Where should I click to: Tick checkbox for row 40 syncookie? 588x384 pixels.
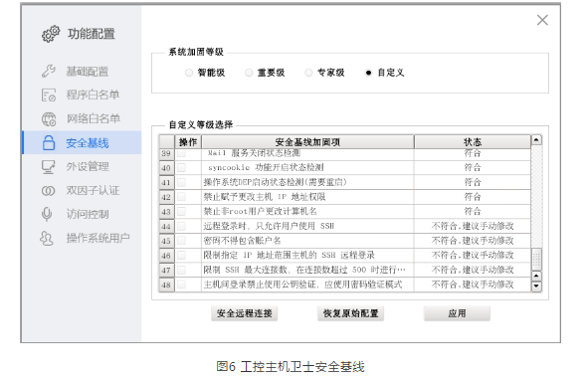(x=181, y=167)
